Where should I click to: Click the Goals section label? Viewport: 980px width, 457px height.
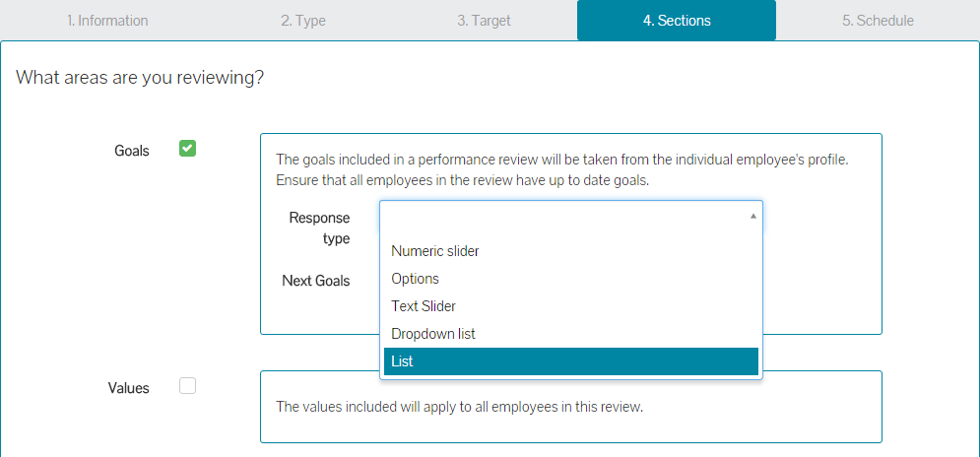132,151
